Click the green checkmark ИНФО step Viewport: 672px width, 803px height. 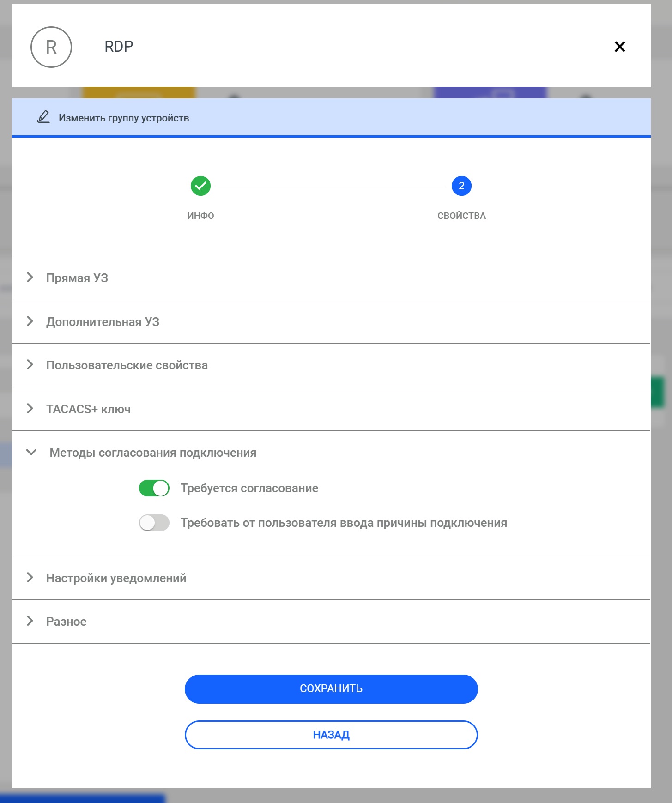200,186
